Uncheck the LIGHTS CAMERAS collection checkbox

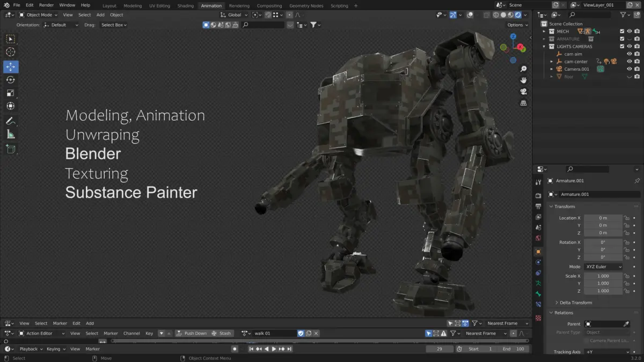622,46
